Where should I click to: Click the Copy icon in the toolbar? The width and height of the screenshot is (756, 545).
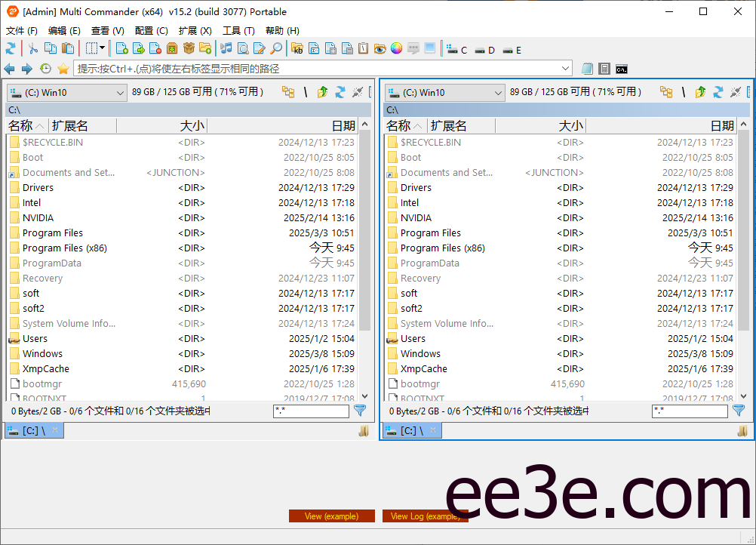(x=51, y=50)
